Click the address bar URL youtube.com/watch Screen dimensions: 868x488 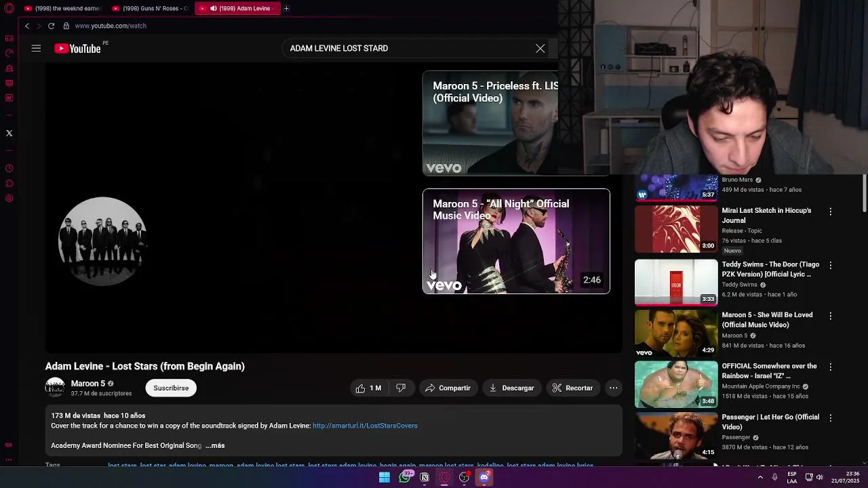(111, 26)
